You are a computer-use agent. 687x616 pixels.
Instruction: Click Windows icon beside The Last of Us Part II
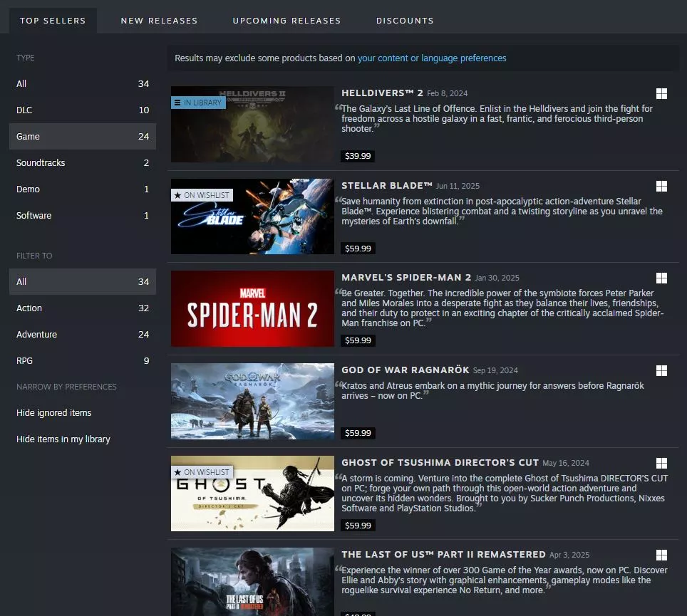click(x=661, y=555)
